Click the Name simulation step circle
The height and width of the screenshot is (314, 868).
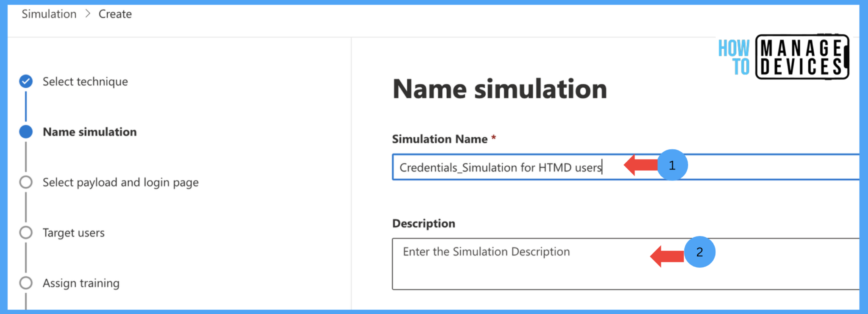26,132
